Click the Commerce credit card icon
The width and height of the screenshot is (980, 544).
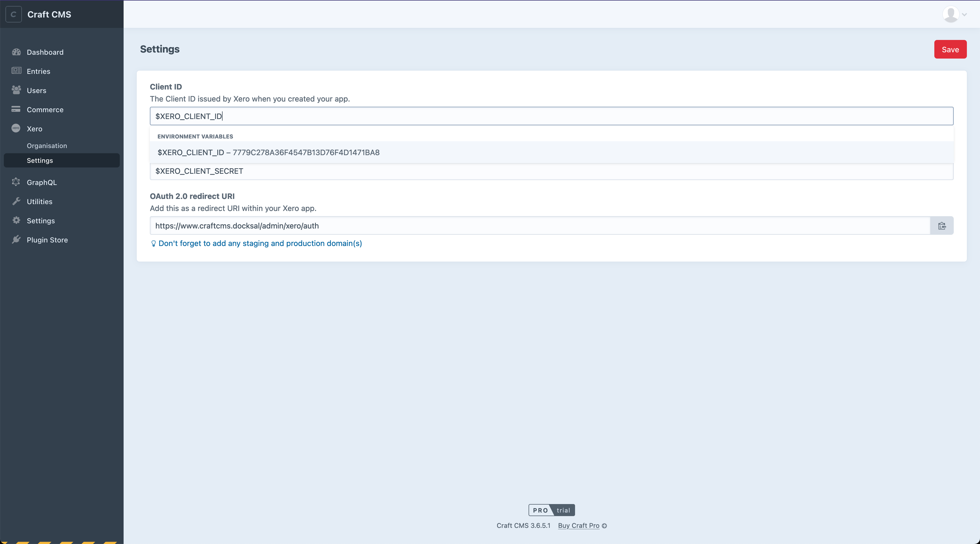(16, 109)
